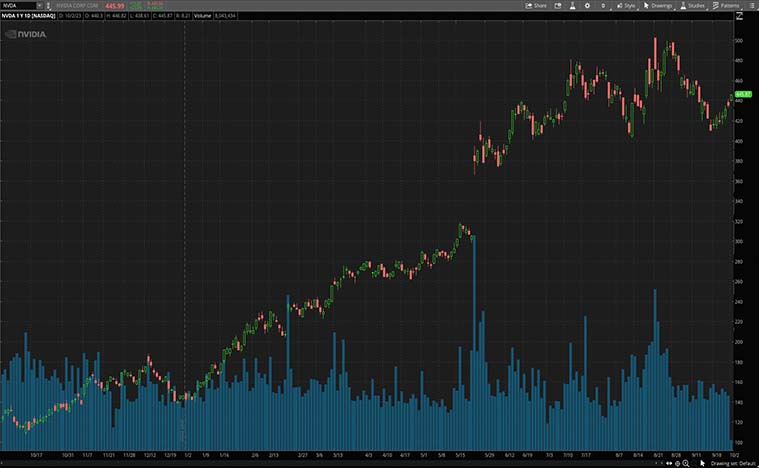The height and width of the screenshot is (468, 759).
Task: Click the last price 445.99 in the top bar
Action: click(x=115, y=6)
